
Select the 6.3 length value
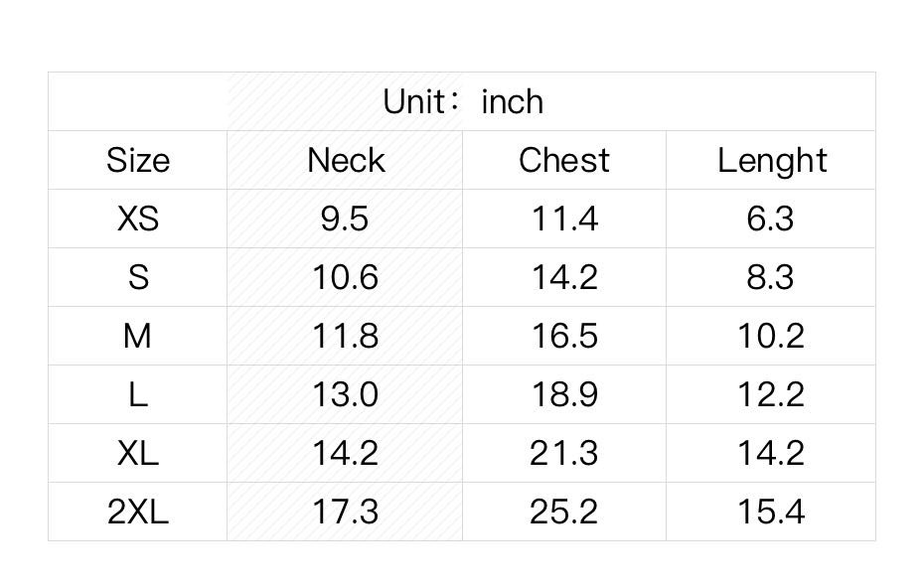(771, 219)
